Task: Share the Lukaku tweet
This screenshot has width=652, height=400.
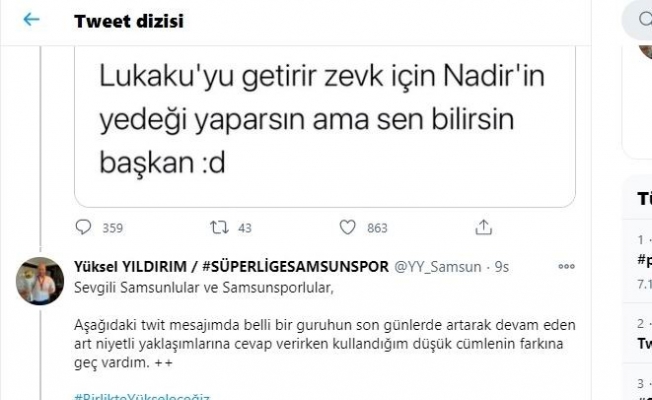Action: click(483, 228)
